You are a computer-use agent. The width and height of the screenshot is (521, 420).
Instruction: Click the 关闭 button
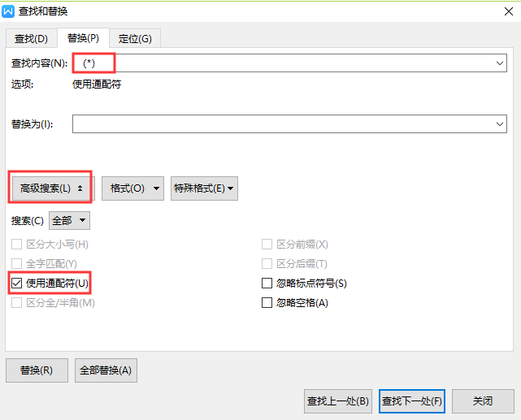(483, 401)
